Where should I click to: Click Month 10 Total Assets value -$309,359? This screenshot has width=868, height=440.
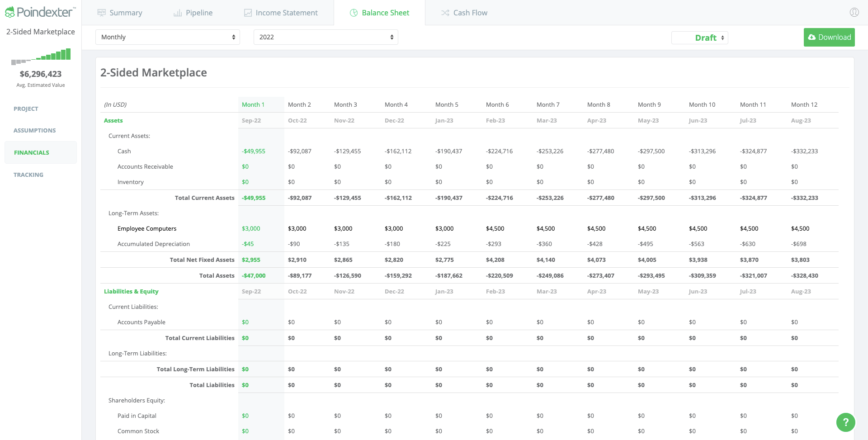[x=703, y=275]
